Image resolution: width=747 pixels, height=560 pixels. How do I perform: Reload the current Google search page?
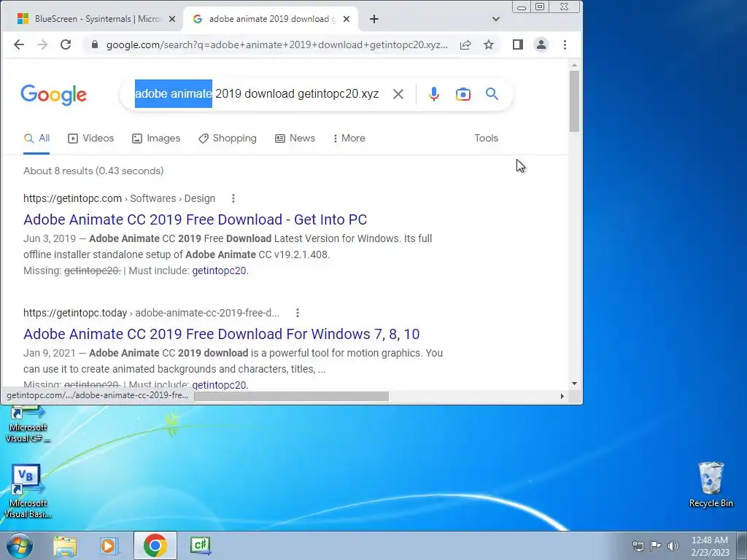[66, 44]
